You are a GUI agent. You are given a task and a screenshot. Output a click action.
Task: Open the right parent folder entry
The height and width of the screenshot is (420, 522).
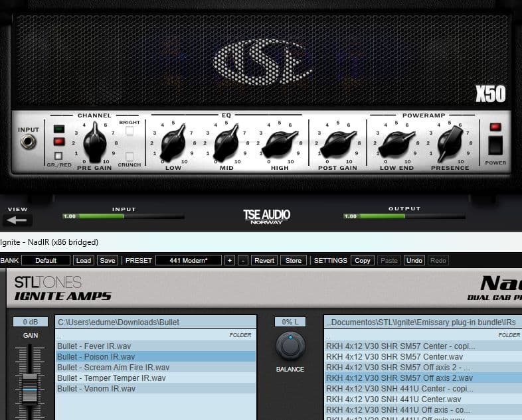coord(423,335)
